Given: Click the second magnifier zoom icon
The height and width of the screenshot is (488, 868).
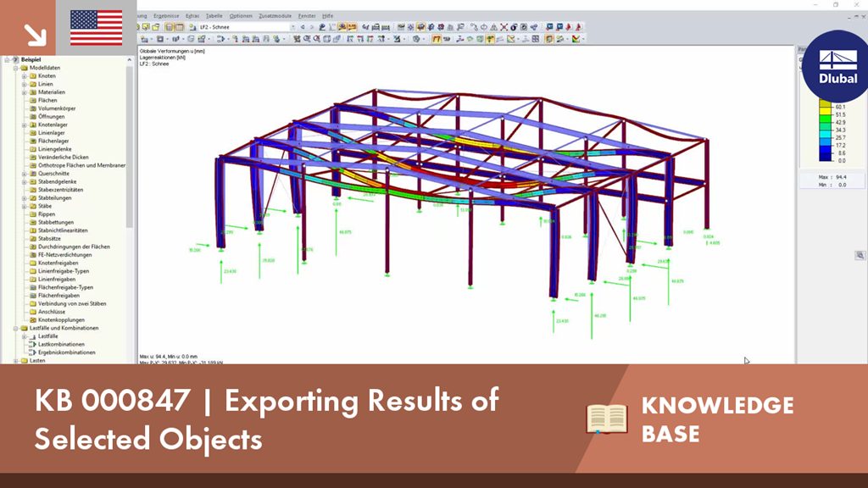Looking at the screenshot, I should click(317, 39).
